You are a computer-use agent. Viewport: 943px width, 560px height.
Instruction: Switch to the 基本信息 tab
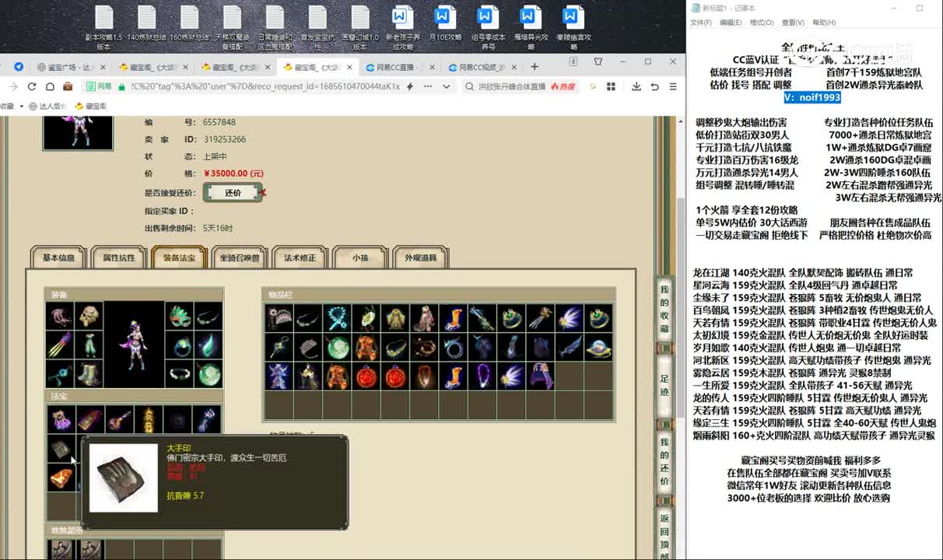[58, 257]
